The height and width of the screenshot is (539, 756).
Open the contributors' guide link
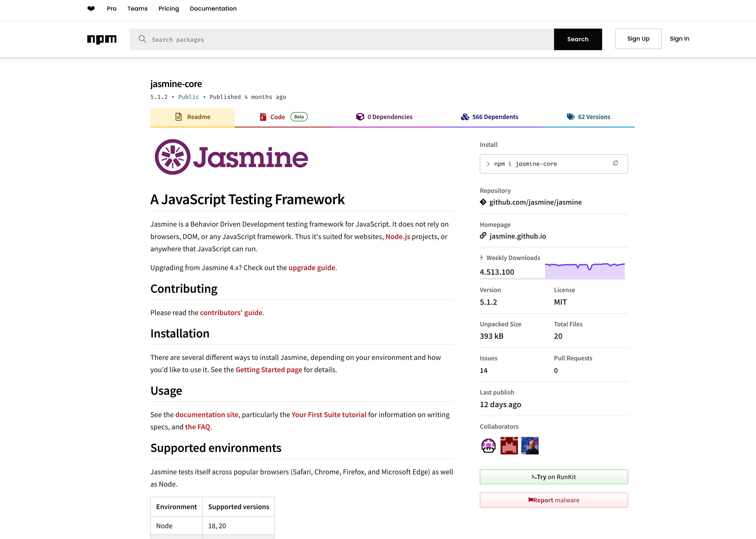231,313
